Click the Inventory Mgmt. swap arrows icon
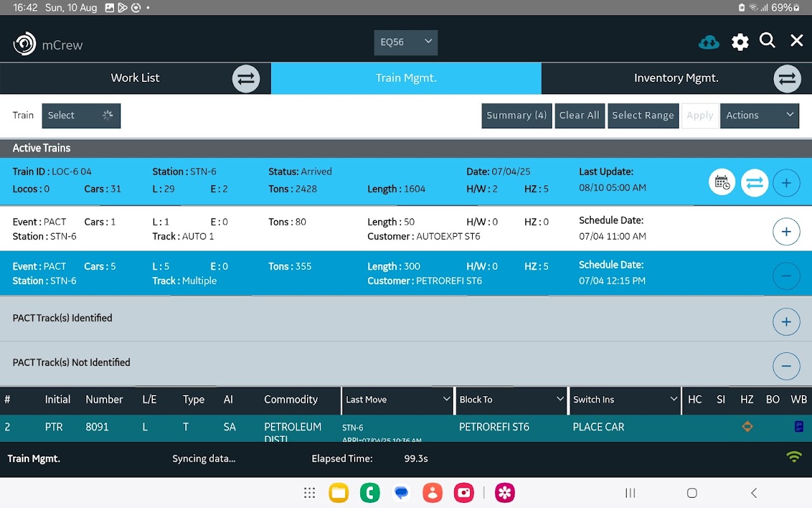This screenshot has width=812, height=508. point(787,79)
